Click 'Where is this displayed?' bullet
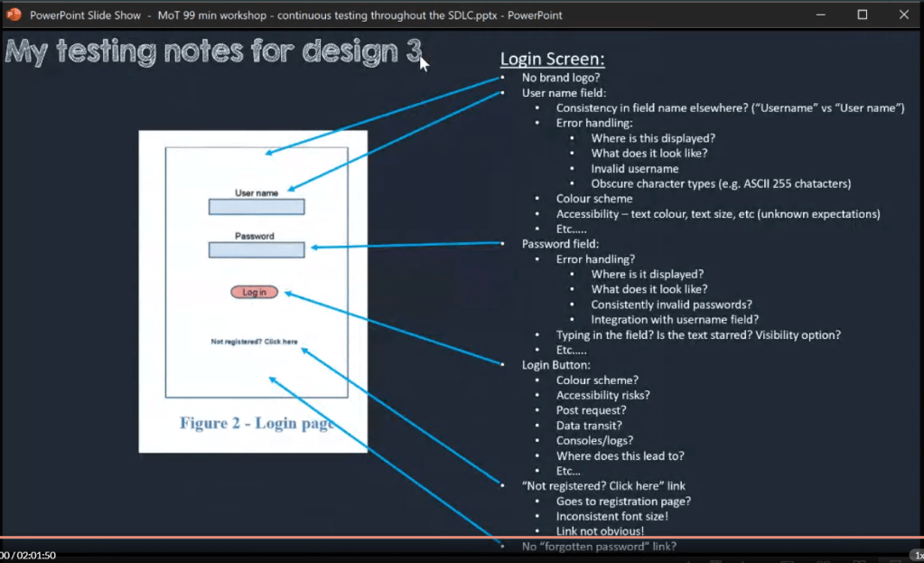 (653, 138)
